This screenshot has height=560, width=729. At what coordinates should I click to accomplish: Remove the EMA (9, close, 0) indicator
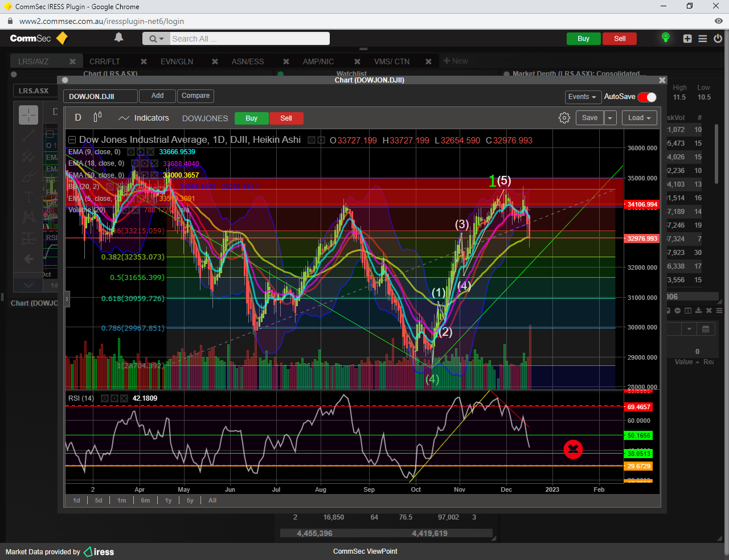pos(150,152)
